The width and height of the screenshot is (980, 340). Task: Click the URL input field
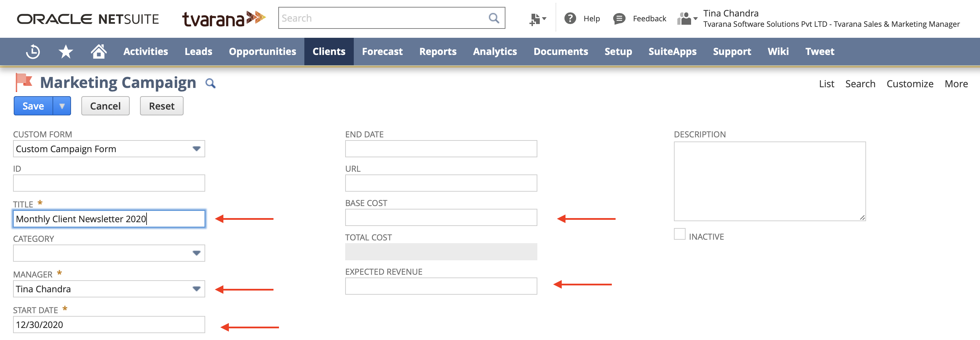pos(441,183)
